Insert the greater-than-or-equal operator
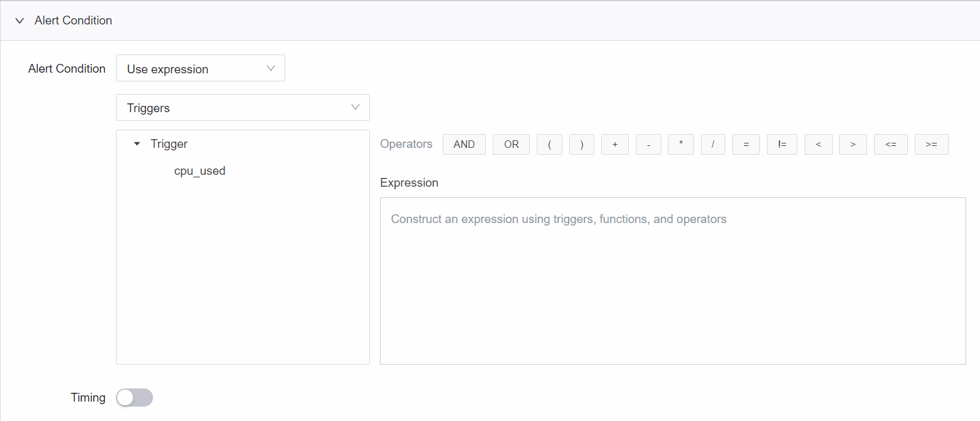Screen dimensions: 980x421 tap(931, 144)
